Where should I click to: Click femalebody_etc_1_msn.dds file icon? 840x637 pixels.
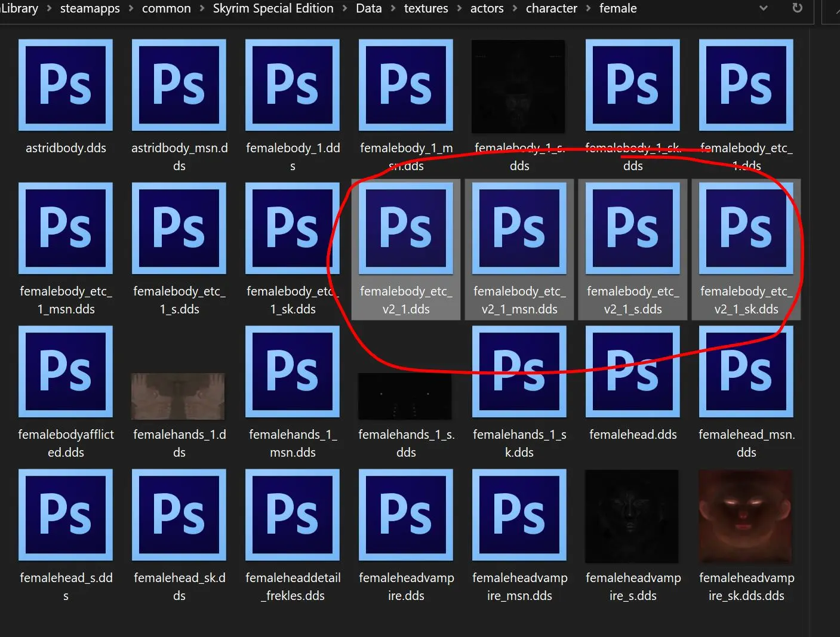(x=66, y=228)
